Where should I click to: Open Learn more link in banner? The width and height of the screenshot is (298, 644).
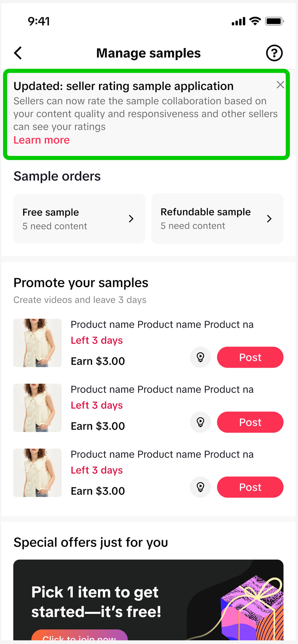click(x=42, y=140)
